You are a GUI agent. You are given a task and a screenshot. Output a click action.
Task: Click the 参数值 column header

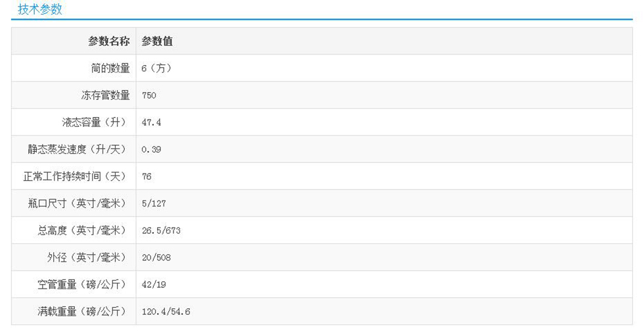157,41
